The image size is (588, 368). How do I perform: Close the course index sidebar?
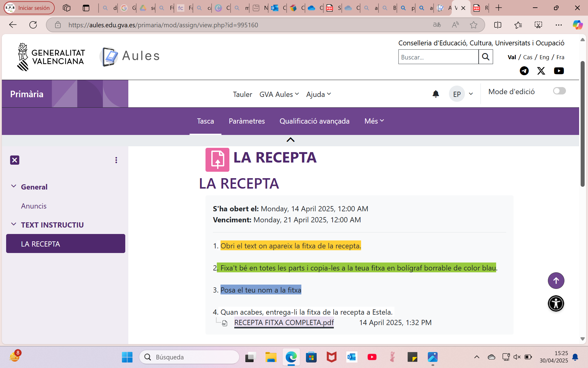pos(14,160)
